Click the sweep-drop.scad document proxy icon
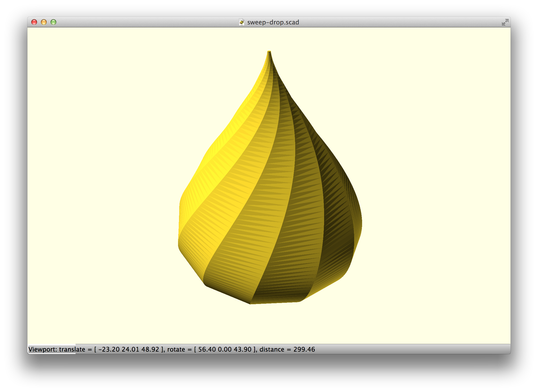The image size is (538, 392). [242, 22]
